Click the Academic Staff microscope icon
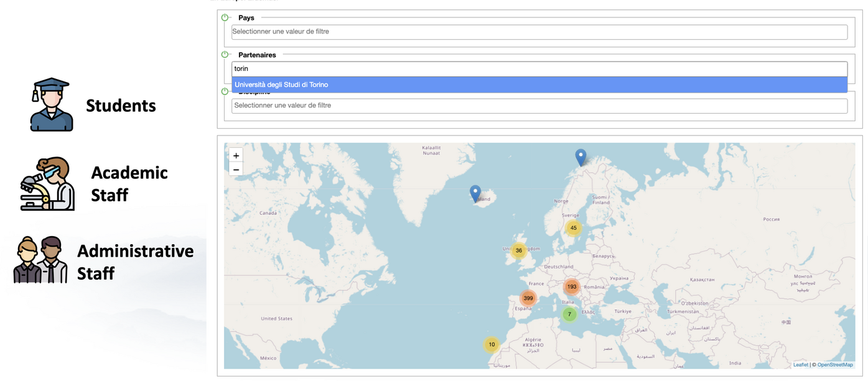Viewport: 868px width, 381px height. pyautogui.click(x=47, y=184)
